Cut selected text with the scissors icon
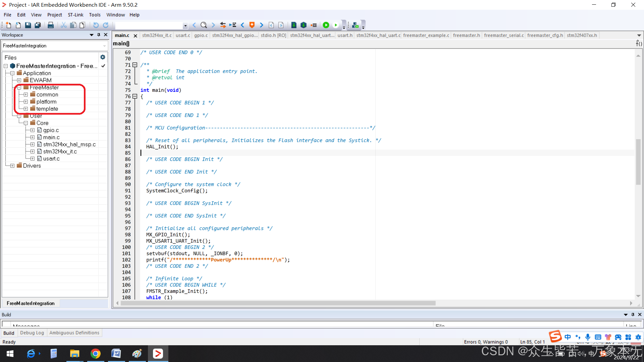The image size is (644, 362). click(63, 25)
